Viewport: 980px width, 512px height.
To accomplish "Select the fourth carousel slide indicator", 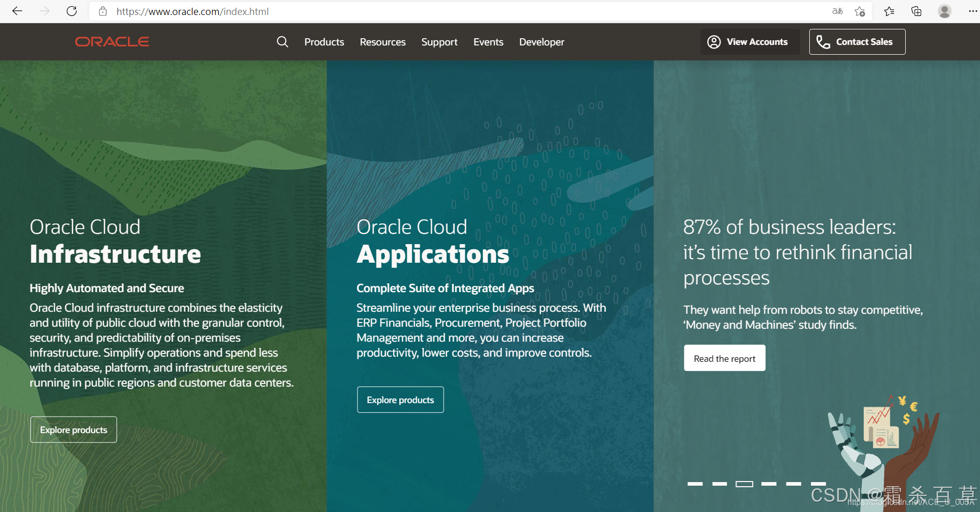I will [769, 484].
